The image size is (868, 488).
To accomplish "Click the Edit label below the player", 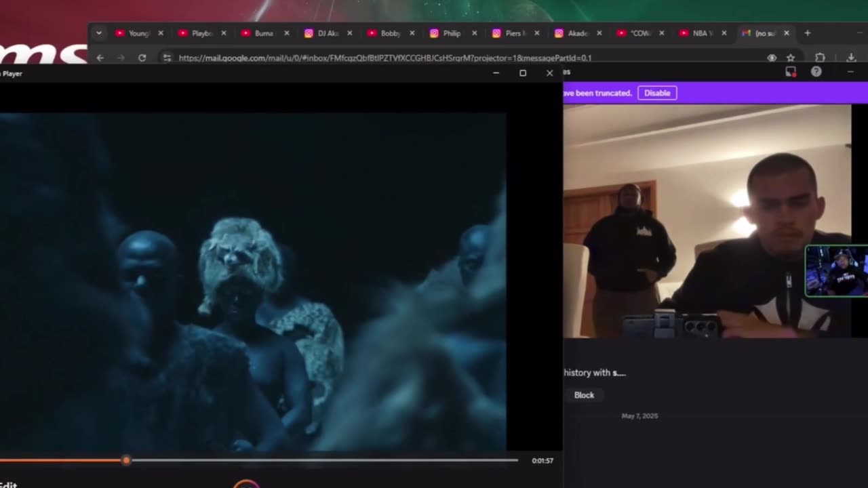I will (x=8, y=484).
